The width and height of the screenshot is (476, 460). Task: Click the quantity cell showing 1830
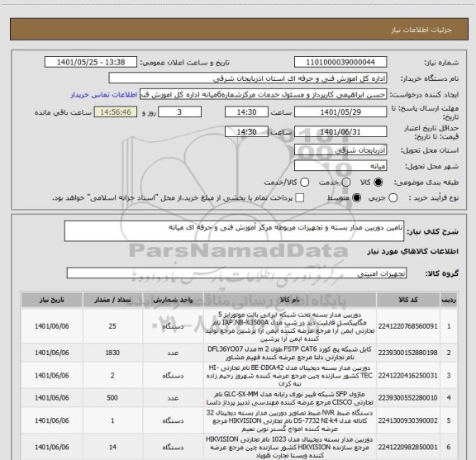point(112,353)
